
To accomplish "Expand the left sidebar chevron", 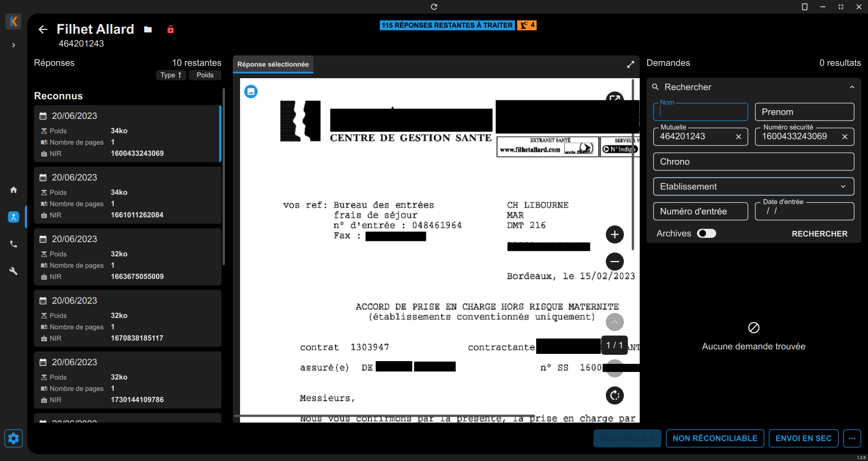I will (x=14, y=45).
